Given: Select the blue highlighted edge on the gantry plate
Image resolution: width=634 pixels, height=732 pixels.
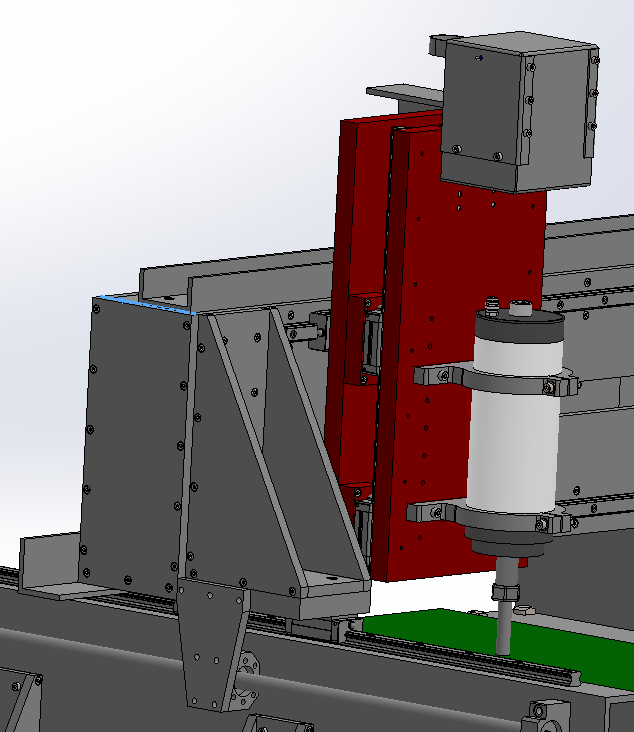Looking at the screenshot, I should [145, 304].
